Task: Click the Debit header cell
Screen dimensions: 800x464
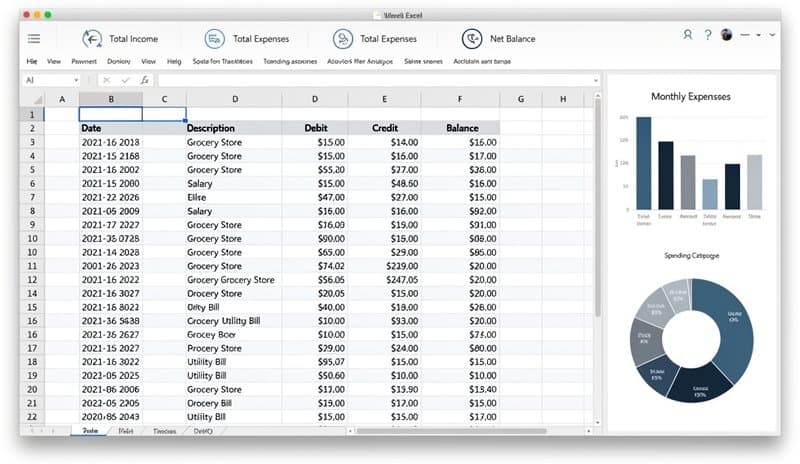Action: click(315, 128)
